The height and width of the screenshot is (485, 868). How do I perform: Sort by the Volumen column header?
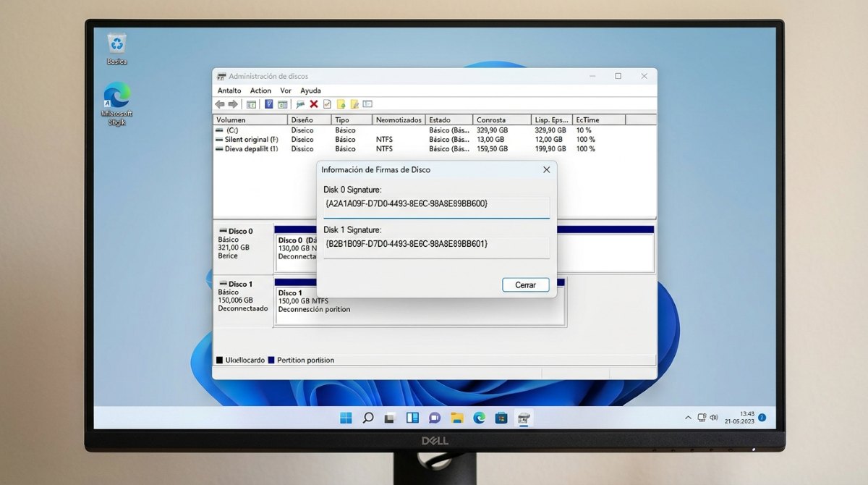250,119
